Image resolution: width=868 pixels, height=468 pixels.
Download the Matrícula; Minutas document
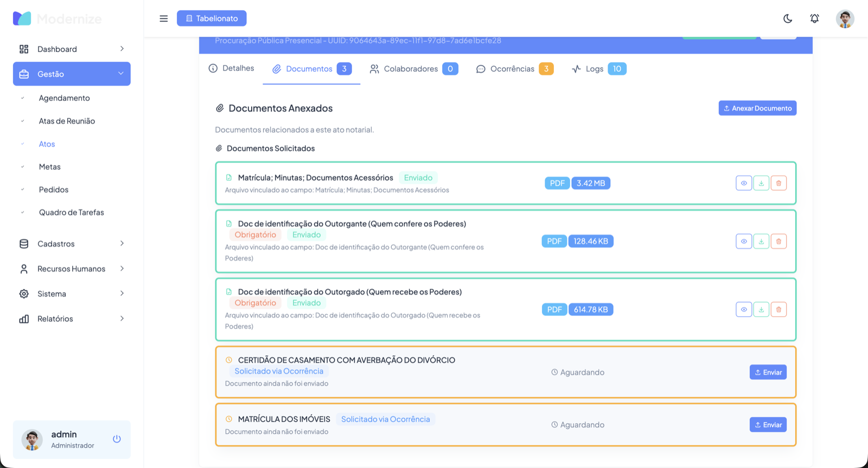761,183
